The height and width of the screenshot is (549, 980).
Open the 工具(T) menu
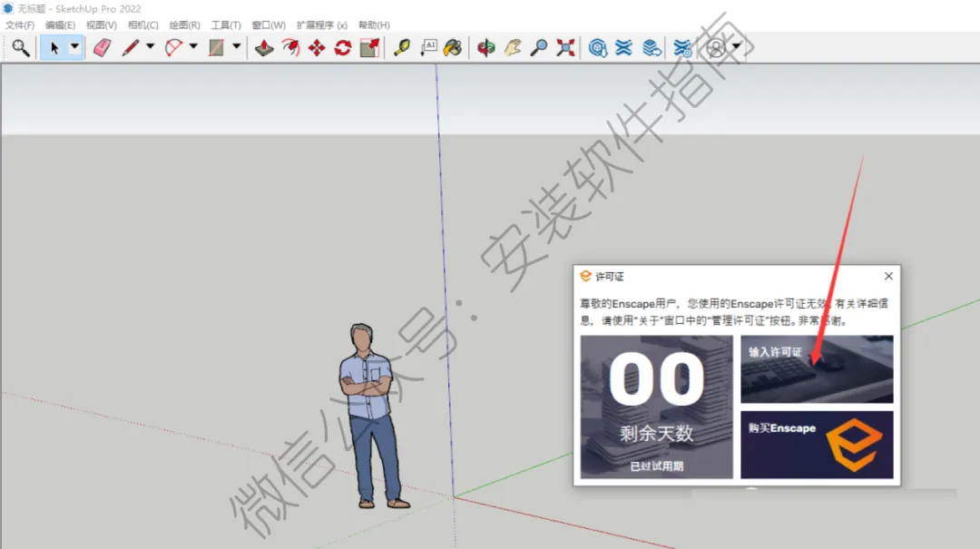[226, 25]
